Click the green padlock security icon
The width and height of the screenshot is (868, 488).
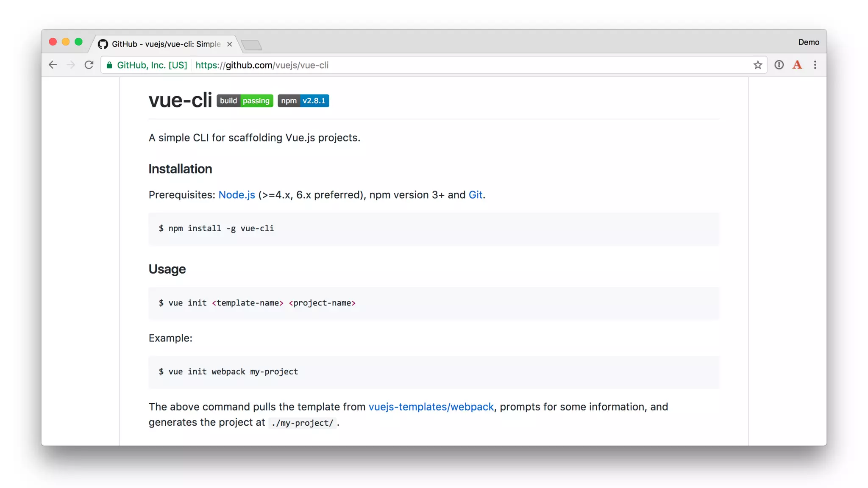click(x=109, y=65)
